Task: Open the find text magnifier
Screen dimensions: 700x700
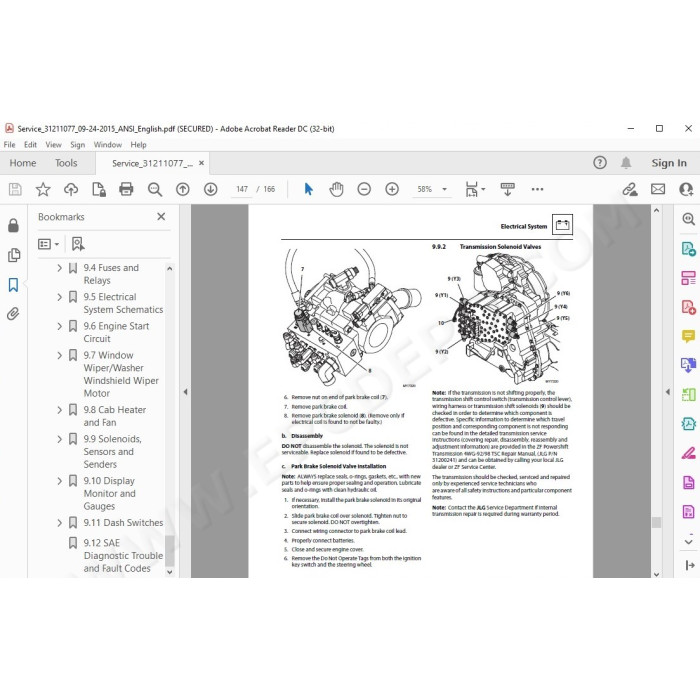Action: pos(154,189)
